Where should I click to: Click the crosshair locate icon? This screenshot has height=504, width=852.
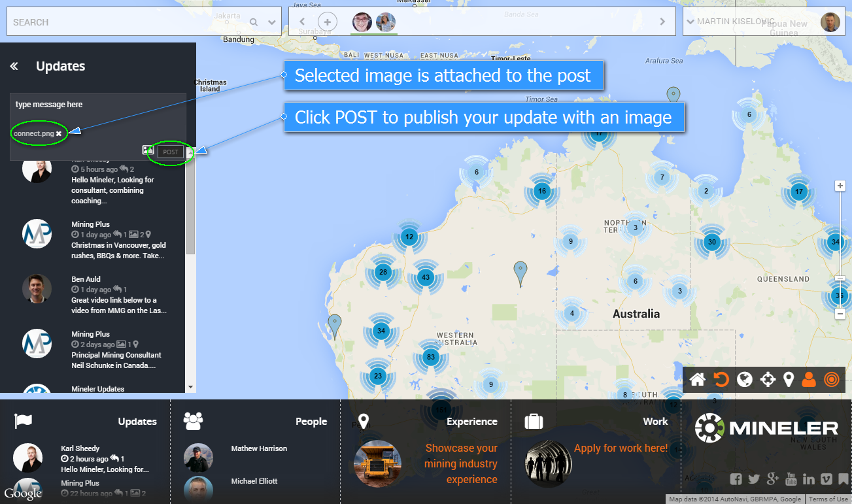tap(768, 379)
